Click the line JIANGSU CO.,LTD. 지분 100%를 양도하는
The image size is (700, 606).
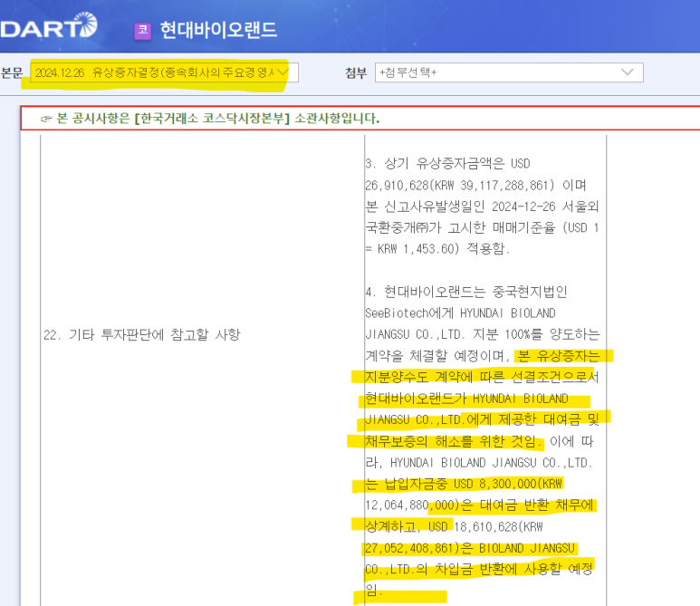[x=483, y=334]
